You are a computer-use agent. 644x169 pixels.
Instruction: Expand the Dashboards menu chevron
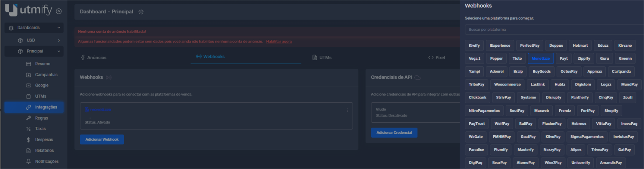tap(59, 28)
